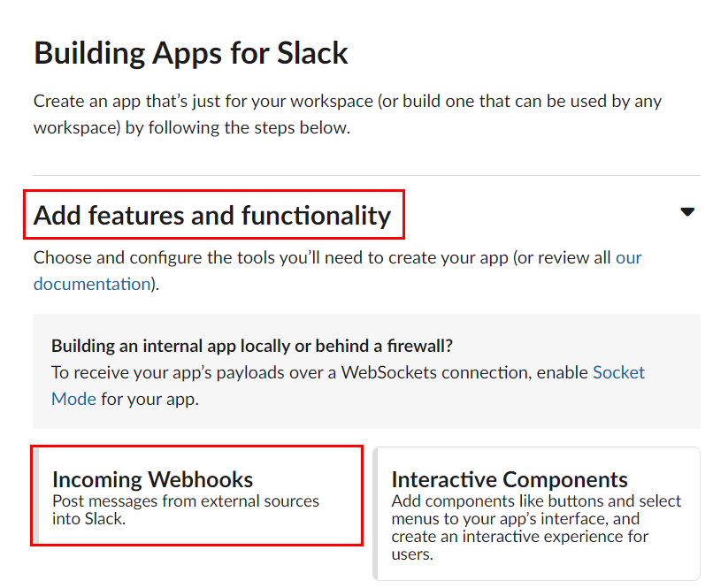Click the word 'documentation' in the link
This screenshot has width=713, height=588.
coord(92,284)
